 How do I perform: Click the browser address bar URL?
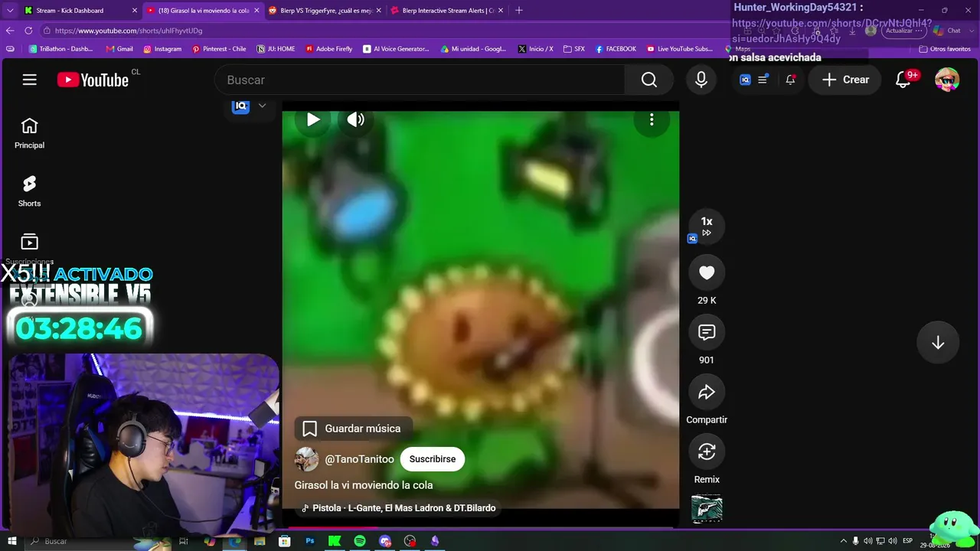[129, 31]
